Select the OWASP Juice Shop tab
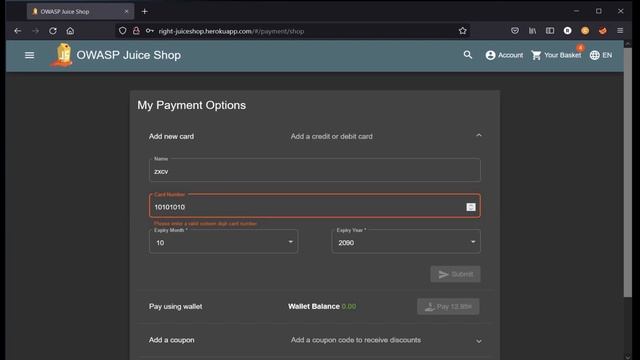Screen dimensions: 640x360 (80, 11)
